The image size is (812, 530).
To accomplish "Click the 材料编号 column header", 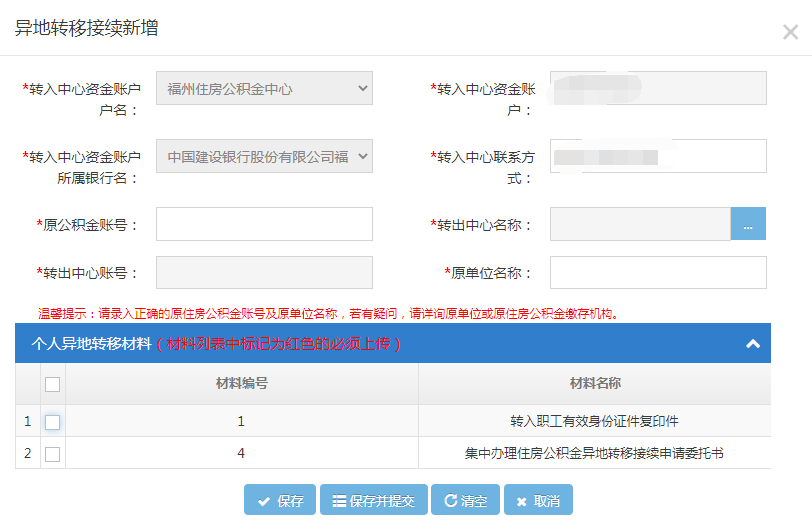I will point(241,384).
